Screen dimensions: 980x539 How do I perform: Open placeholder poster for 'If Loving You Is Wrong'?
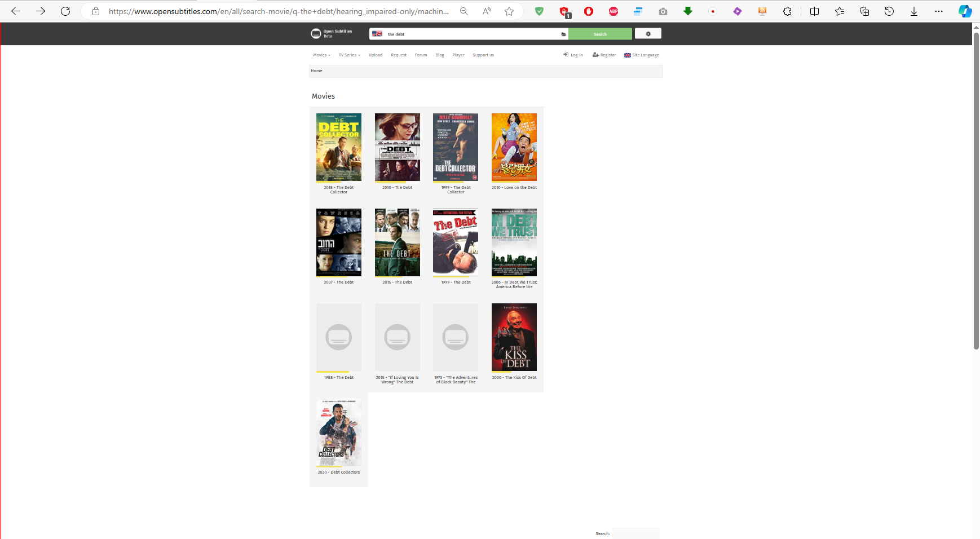click(x=398, y=337)
